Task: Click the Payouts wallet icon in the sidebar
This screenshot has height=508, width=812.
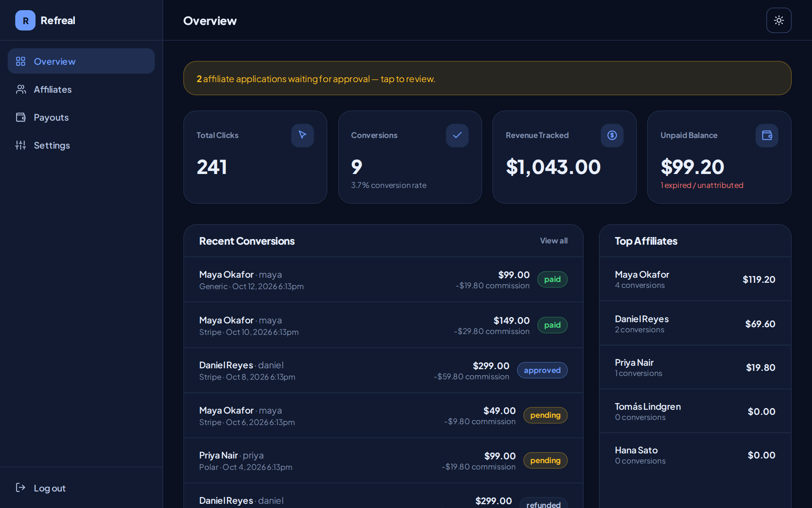Action: pos(21,117)
